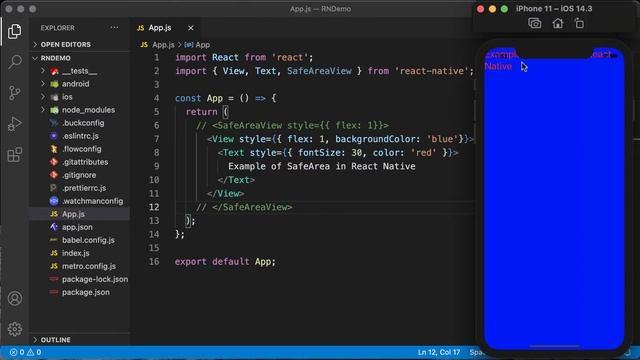Open the .eslintrc.js file
Viewport: 640px width, 360px height.
coord(80,136)
